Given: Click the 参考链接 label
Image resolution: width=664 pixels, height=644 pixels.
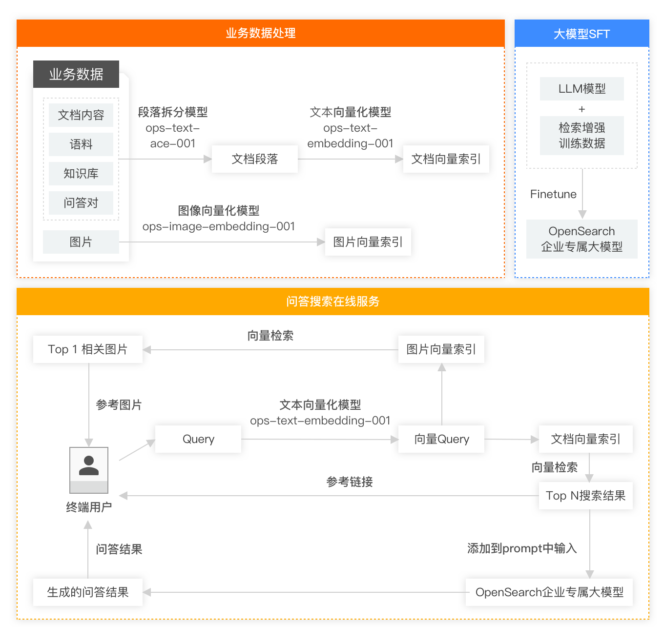Looking at the screenshot, I should click(x=350, y=482).
